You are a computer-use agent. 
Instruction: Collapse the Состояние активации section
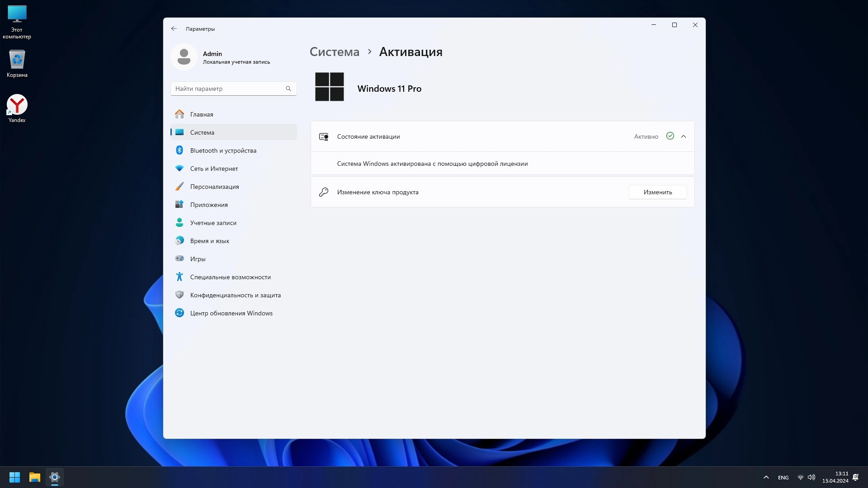[x=684, y=136]
